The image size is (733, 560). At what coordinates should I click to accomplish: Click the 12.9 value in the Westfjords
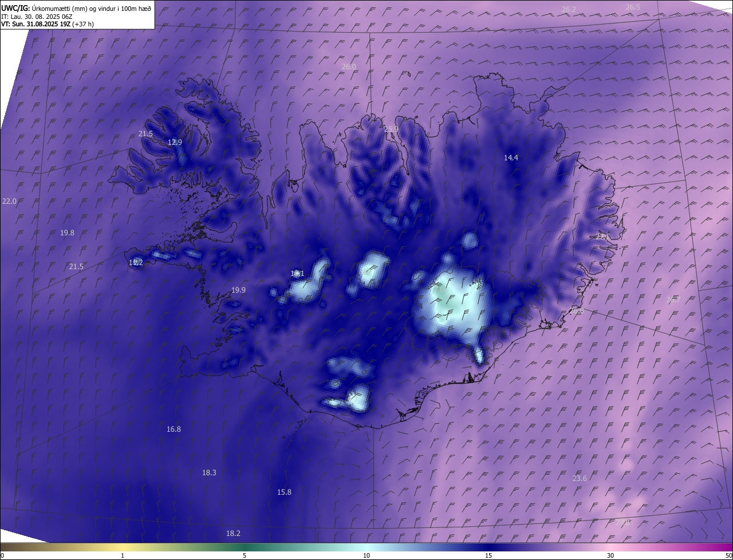175,143
